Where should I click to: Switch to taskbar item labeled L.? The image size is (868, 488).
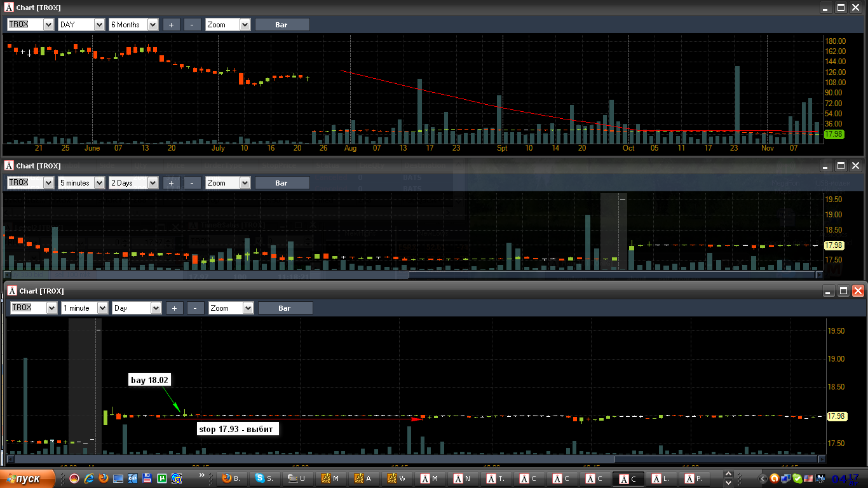tap(660, 479)
